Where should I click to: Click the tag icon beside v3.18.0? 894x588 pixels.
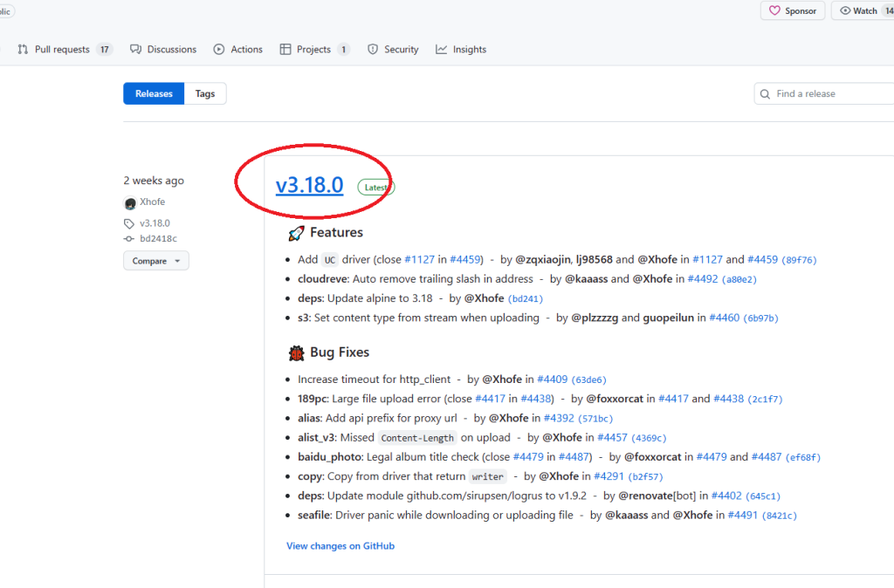click(129, 223)
